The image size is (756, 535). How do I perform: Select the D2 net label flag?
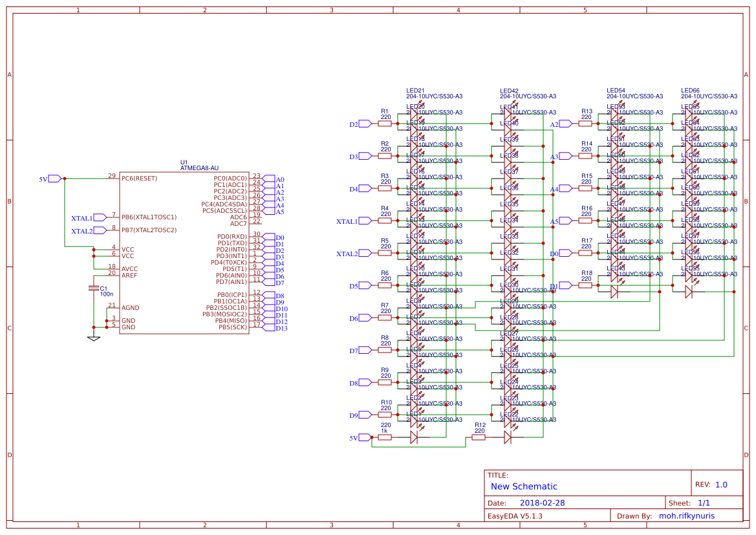click(363, 123)
